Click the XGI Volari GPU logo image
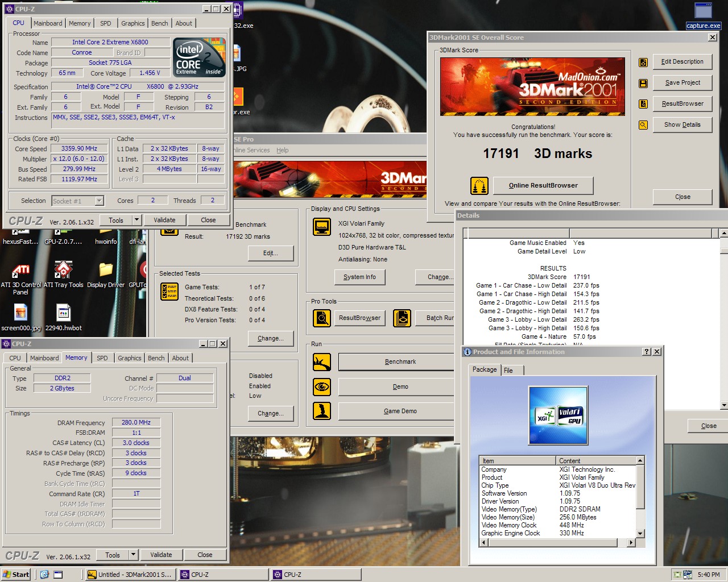728x582 pixels. (x=558, y=415)
